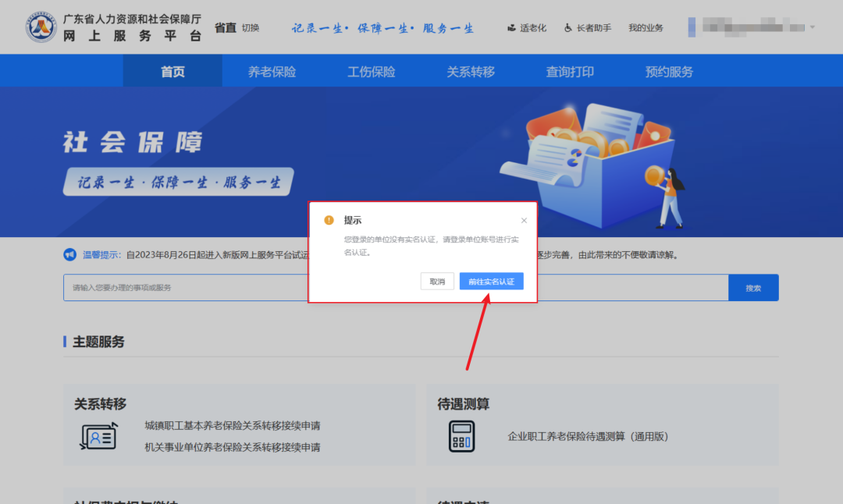Image resolution: width=843 pixels, height=504 pixels.
Task: Dismiss the 提示 dialog with the X
Action: (524, 220)
